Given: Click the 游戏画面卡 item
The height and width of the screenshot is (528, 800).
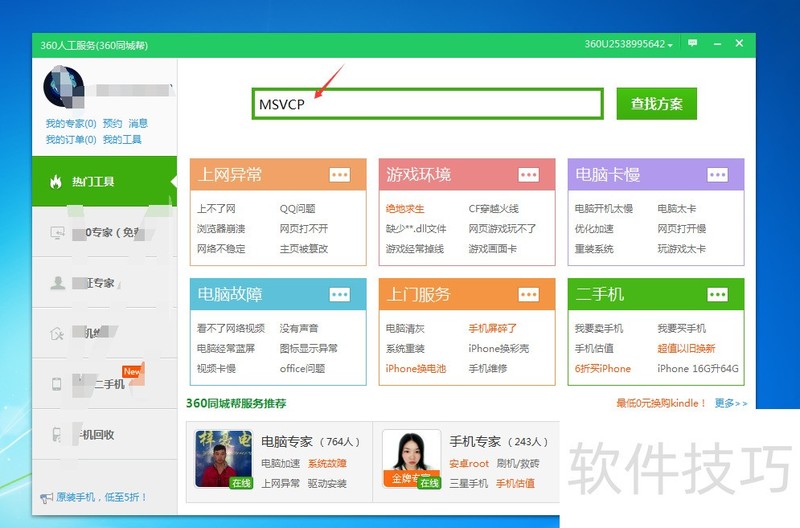Looking at the screenshot, I should point(492,249).
